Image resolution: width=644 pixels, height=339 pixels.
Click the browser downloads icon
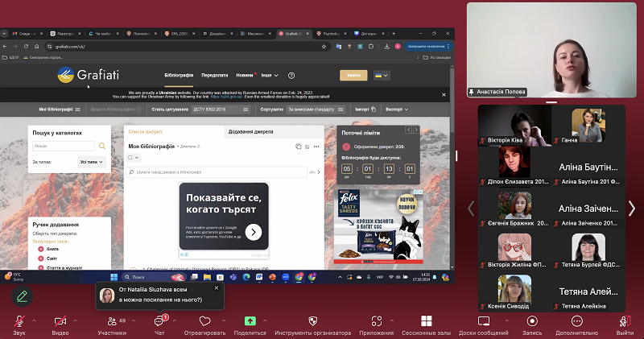pos(387,47)
